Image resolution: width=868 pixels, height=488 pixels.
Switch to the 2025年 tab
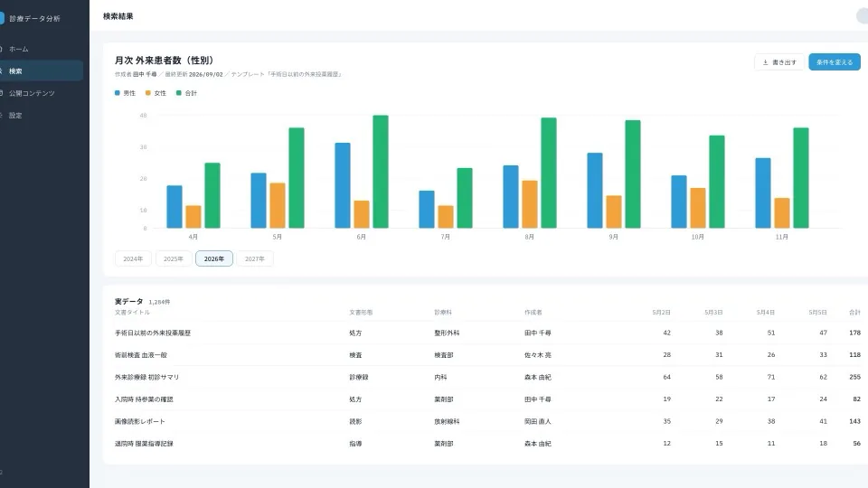pyautogui.click(x=174, y=258)
